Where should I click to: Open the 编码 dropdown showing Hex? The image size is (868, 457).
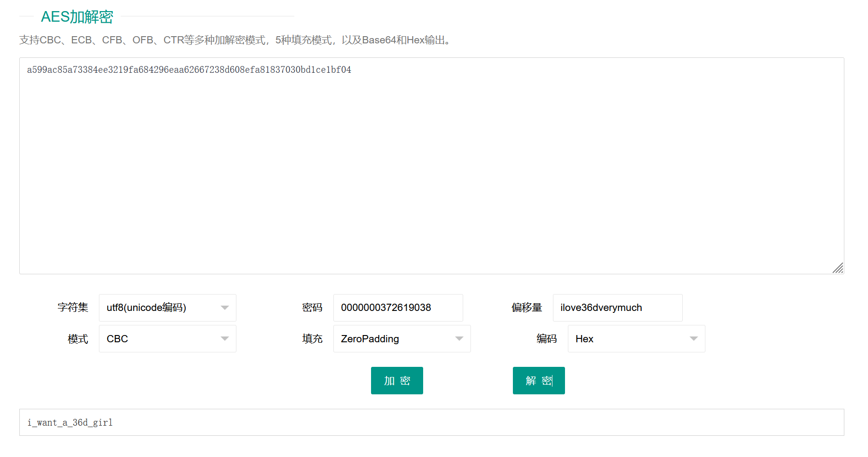click(x=627, y=338)
